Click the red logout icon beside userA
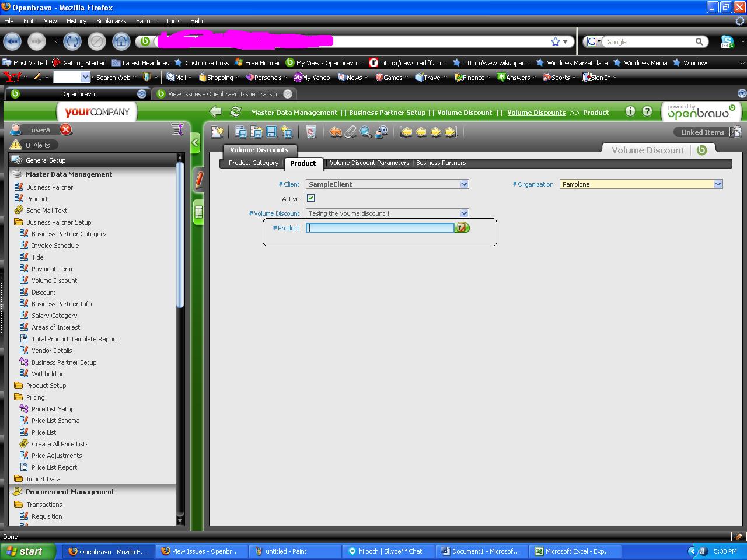This screenshot has height=560, width=747. tap(66, 129)
